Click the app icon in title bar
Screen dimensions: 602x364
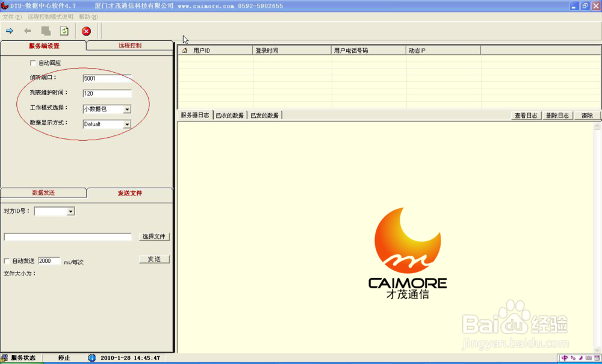(x=4, y=6)
